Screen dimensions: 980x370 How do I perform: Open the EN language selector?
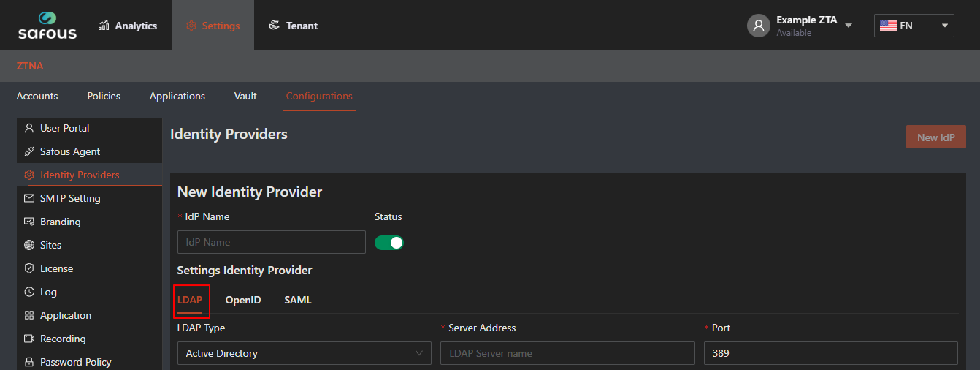(914, 26)
